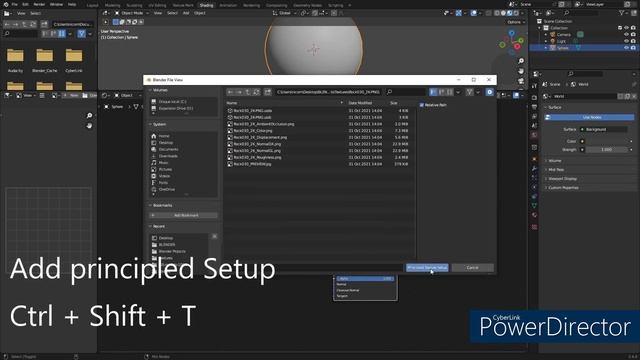Screen dimensions: 640x360
Task: Go to the parent directory
Action: click(248, 92)
